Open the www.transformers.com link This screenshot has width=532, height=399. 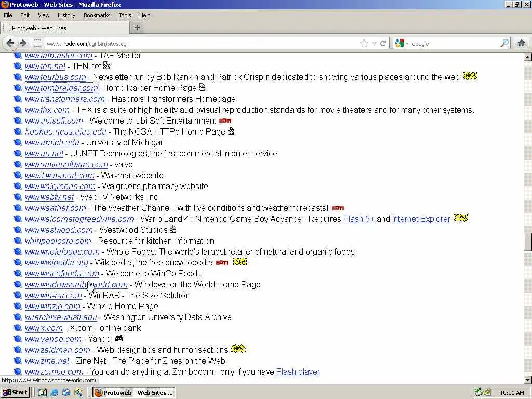65,99
